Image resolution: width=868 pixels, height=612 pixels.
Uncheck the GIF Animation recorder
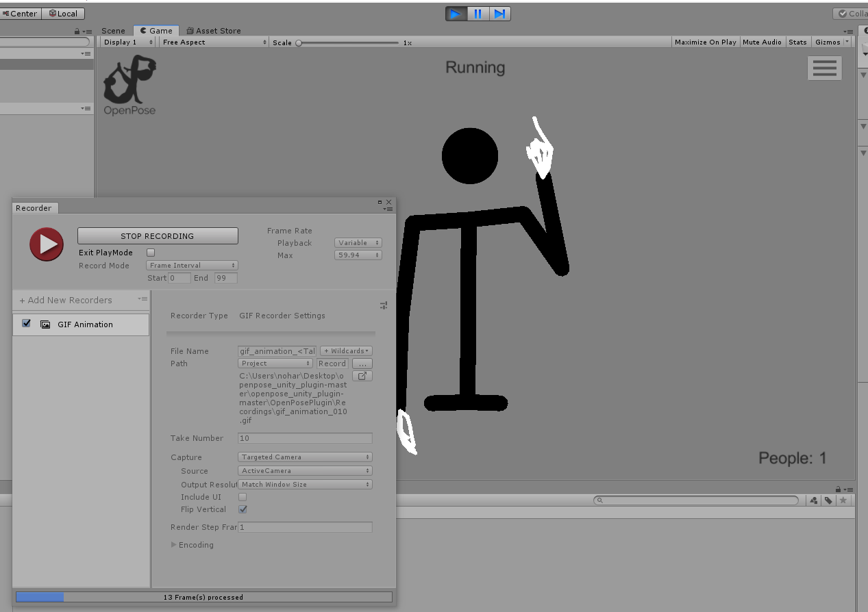(26, 323)
